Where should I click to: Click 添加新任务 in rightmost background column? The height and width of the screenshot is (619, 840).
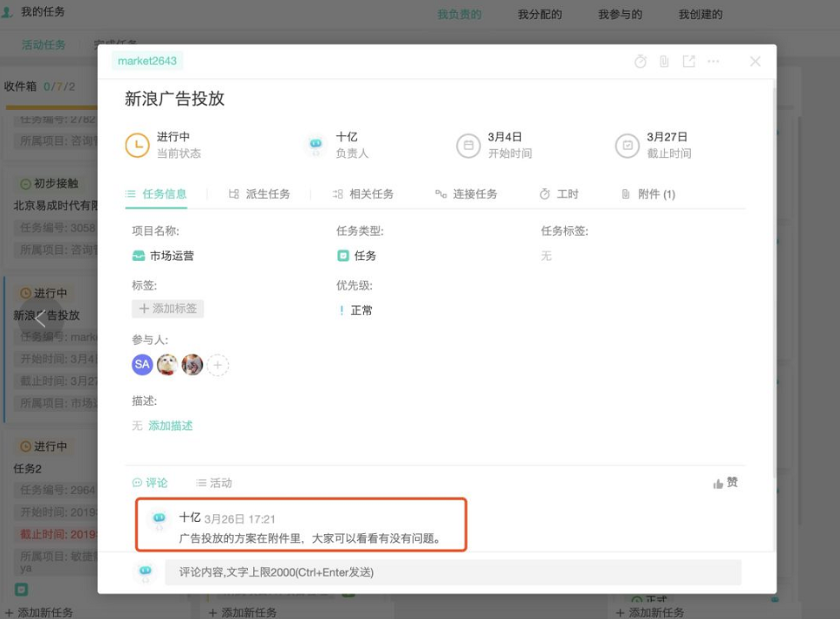pos(650,612)
